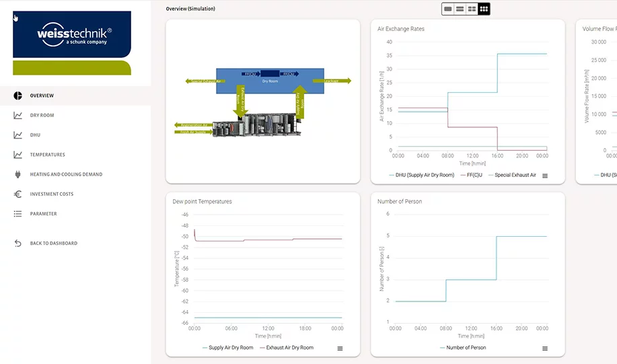Switch to two-row layout view
Screen dimensions: 617x364
(460, 9)
